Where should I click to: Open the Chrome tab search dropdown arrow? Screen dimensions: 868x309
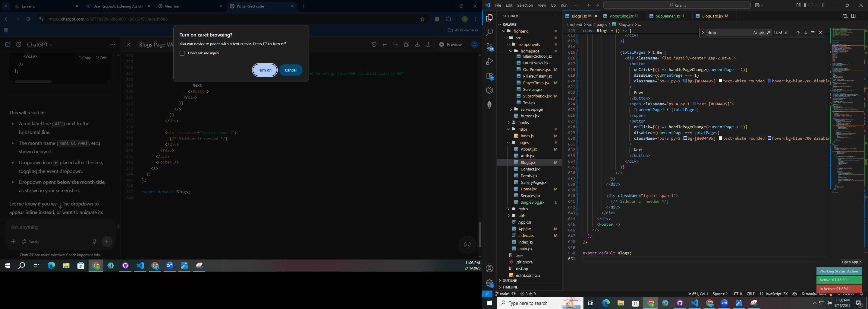coord(6,6)
